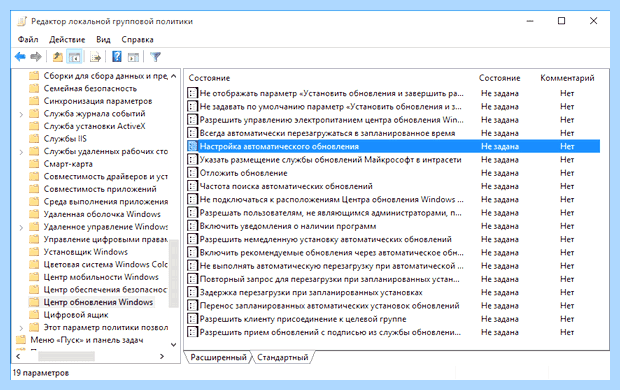This screenshot has height=390, width=620.
Task: Select policy Всегда автоматически перезагружаться в запланированное время
Action: click(327, 133)
